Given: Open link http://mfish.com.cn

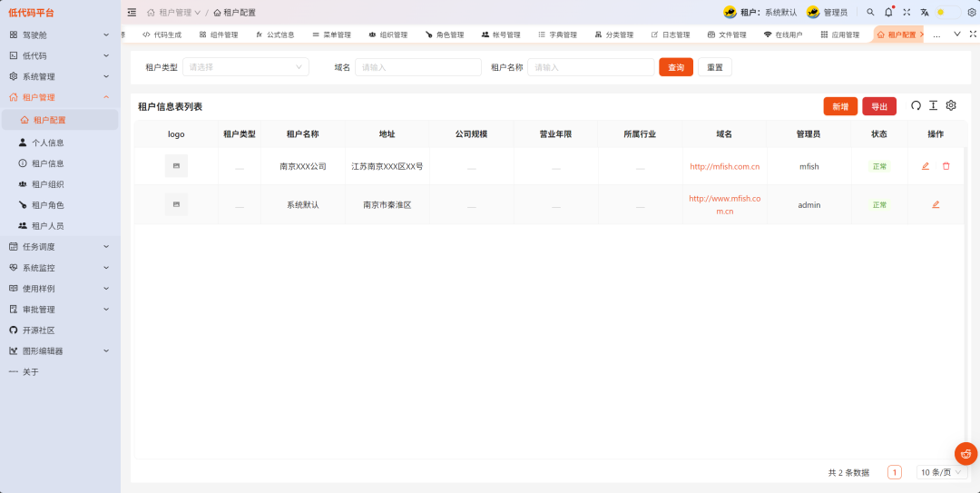Looking at the screenshot, I should pyautogui.click(x=724, y=166).
